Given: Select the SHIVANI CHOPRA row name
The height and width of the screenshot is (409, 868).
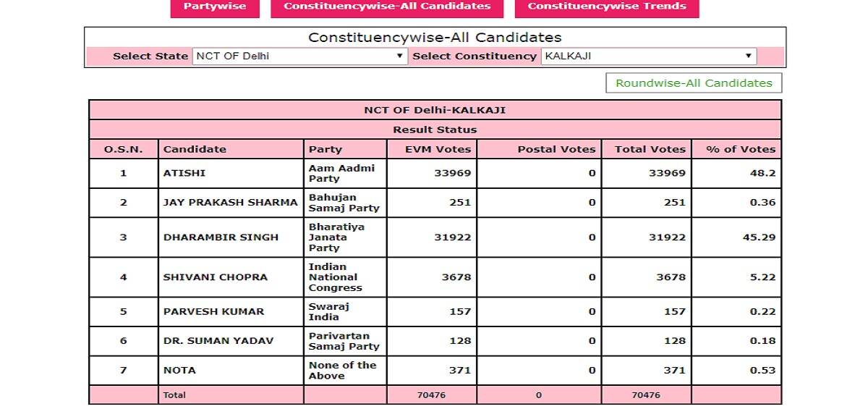Looking at the screenshot, I should pos(216,277).
